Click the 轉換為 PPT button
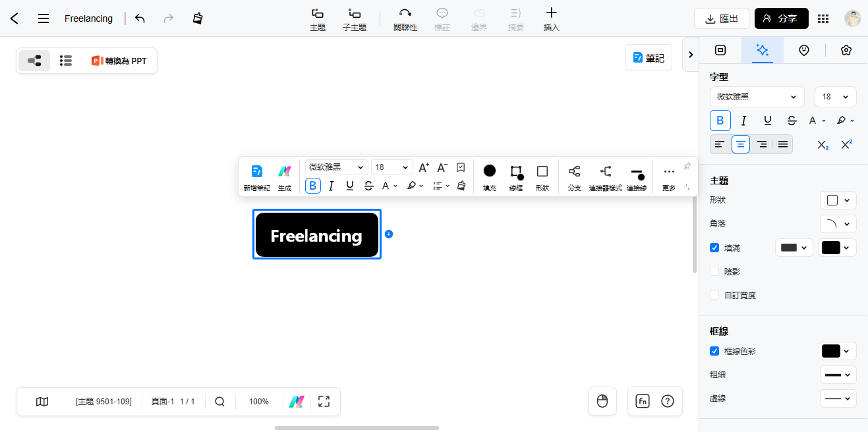 (x=119, y=61)
